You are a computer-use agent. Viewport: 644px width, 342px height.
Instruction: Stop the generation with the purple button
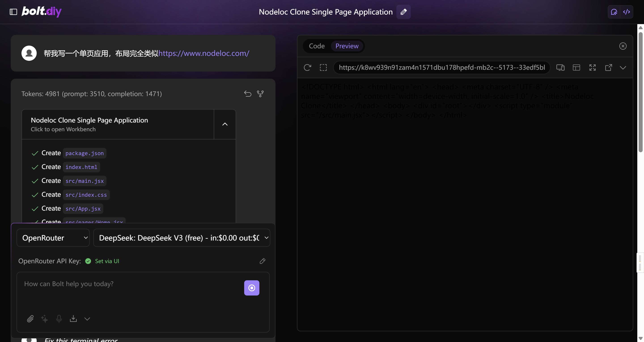pos(252,288)
